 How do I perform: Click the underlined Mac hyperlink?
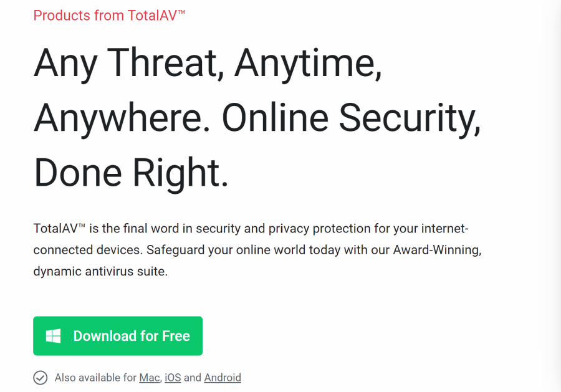tap(150, 378)
